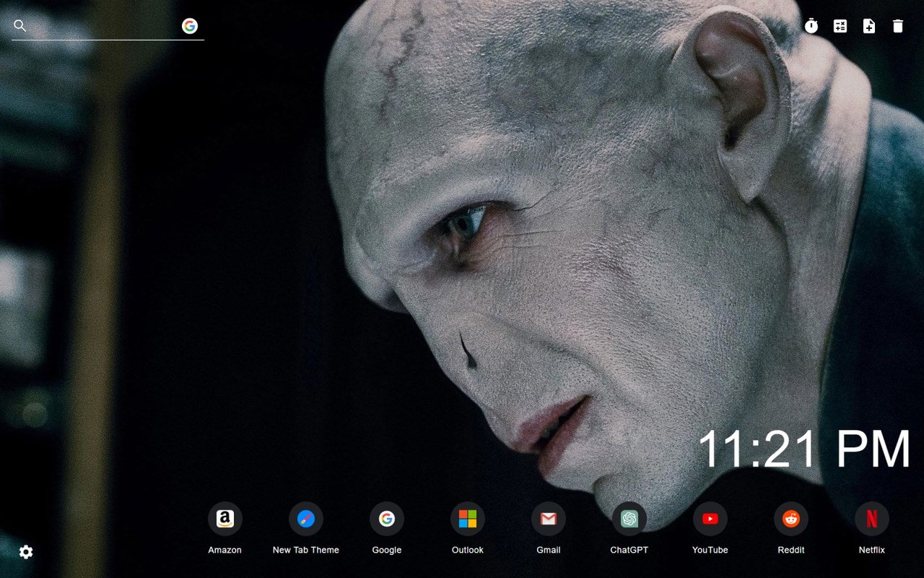Open the Gmail shortcut icon
The height and width of the screenshot is (578, 924).
click(549, 519)
